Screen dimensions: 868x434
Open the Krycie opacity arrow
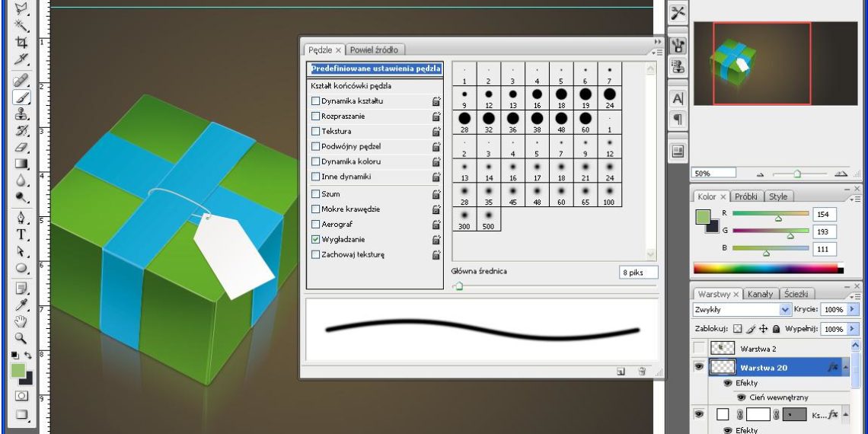(x=853, y=311)
